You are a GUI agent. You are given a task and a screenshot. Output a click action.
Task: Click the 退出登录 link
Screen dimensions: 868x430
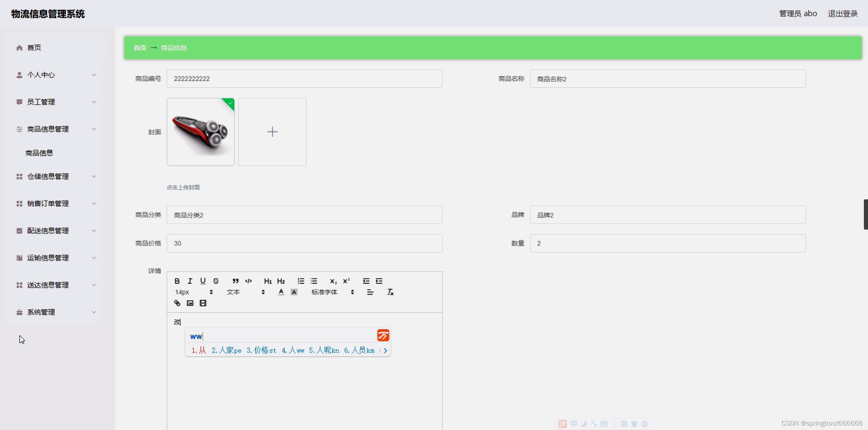[x=842, y=14]
